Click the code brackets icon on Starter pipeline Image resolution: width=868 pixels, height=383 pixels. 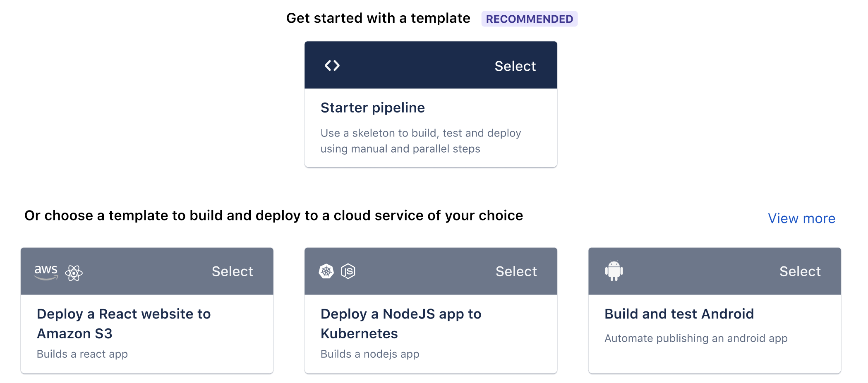click(x=332, y=65)
